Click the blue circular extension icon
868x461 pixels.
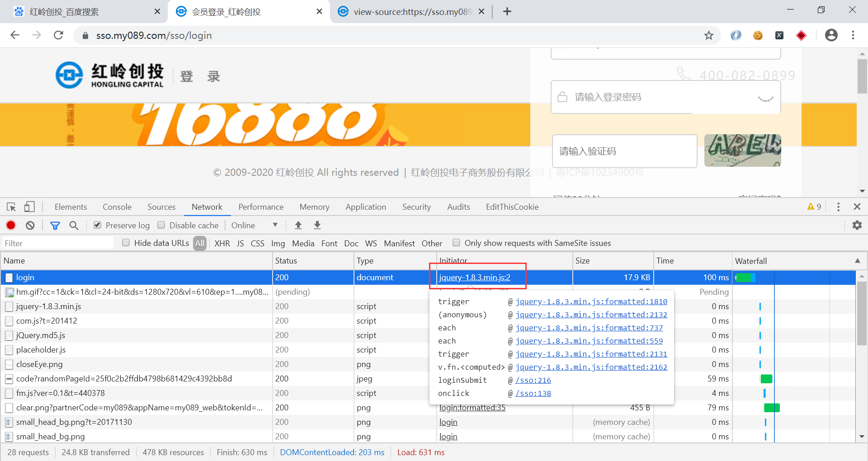point(736,35)
